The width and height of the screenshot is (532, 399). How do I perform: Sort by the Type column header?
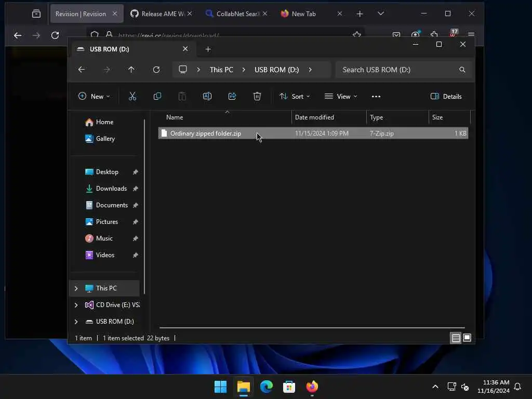(397, 117)
